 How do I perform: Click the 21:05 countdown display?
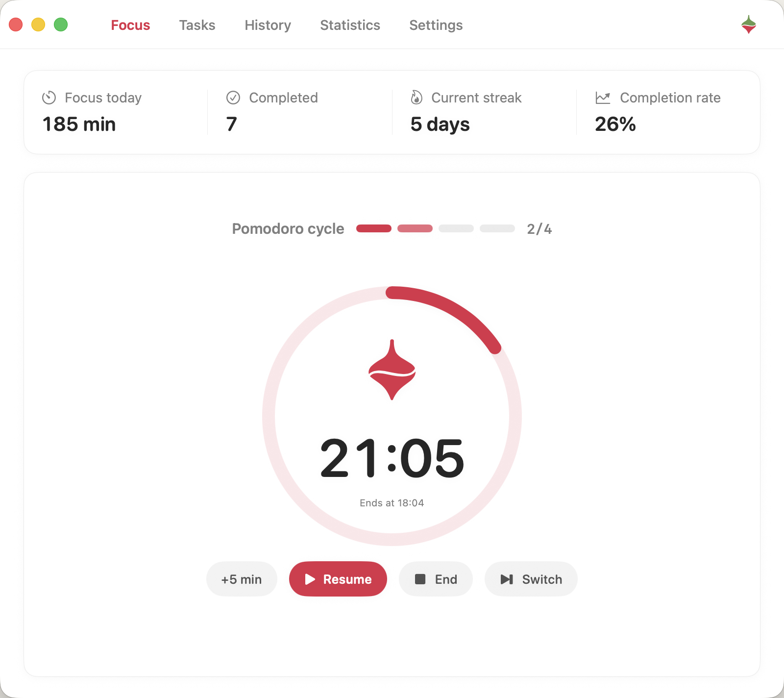tap(392, 458)
